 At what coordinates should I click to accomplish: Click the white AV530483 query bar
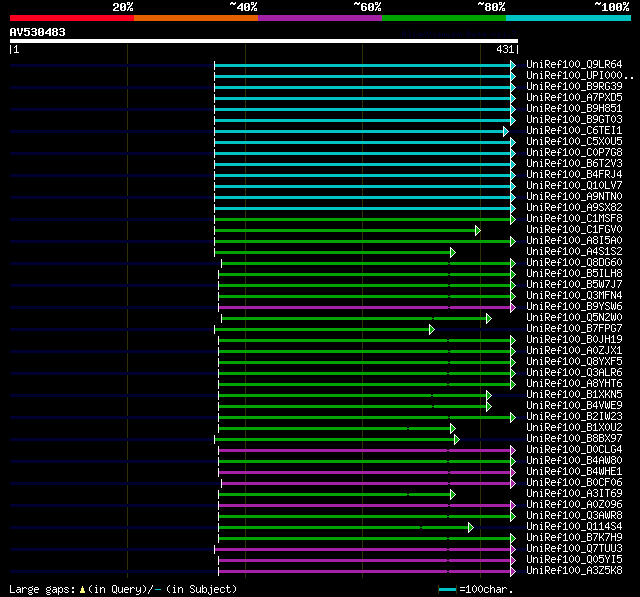point(264,41)
